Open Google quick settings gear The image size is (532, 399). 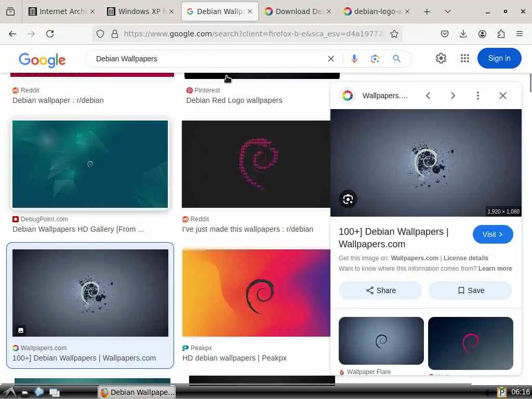[441, 58]
